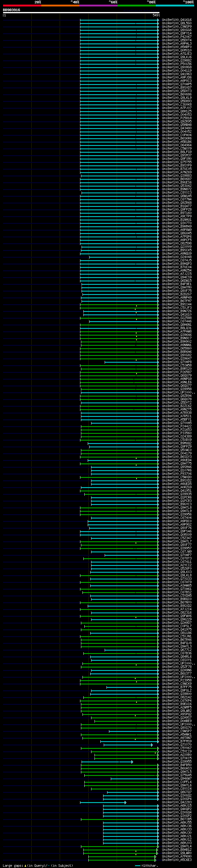Click the white query sequence bar
The image size is (197, 868).
(81, 13)
